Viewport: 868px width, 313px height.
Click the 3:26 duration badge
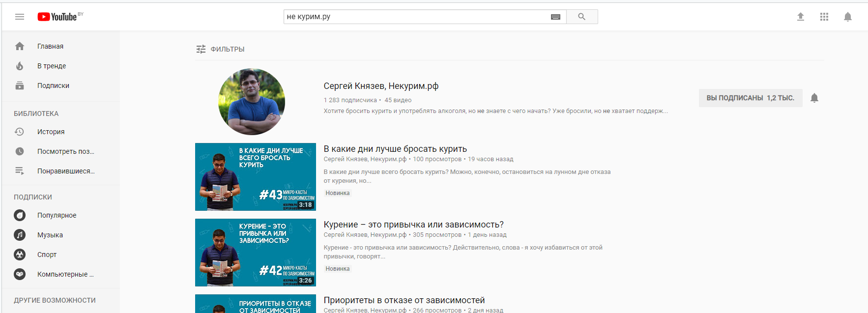click(x=306, y=281)
